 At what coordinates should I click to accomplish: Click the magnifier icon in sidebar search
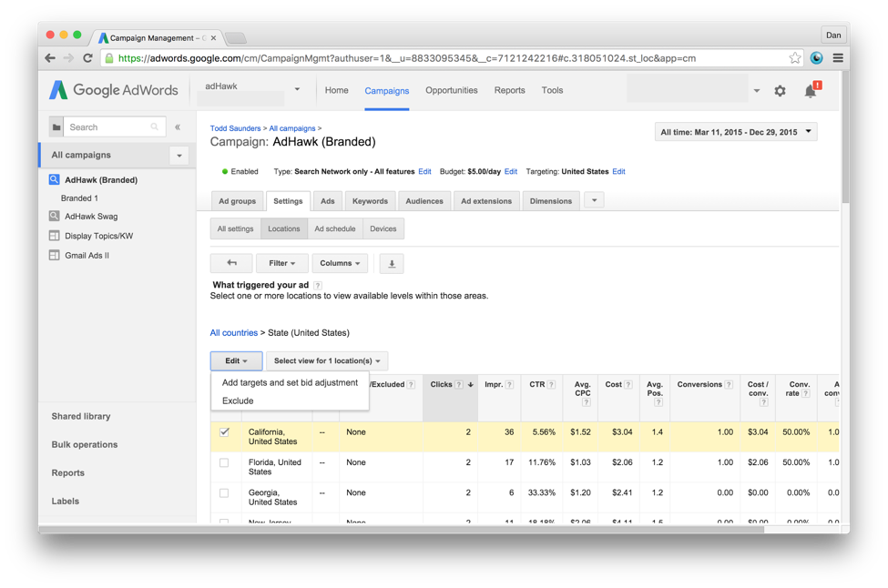coord(154,127)
